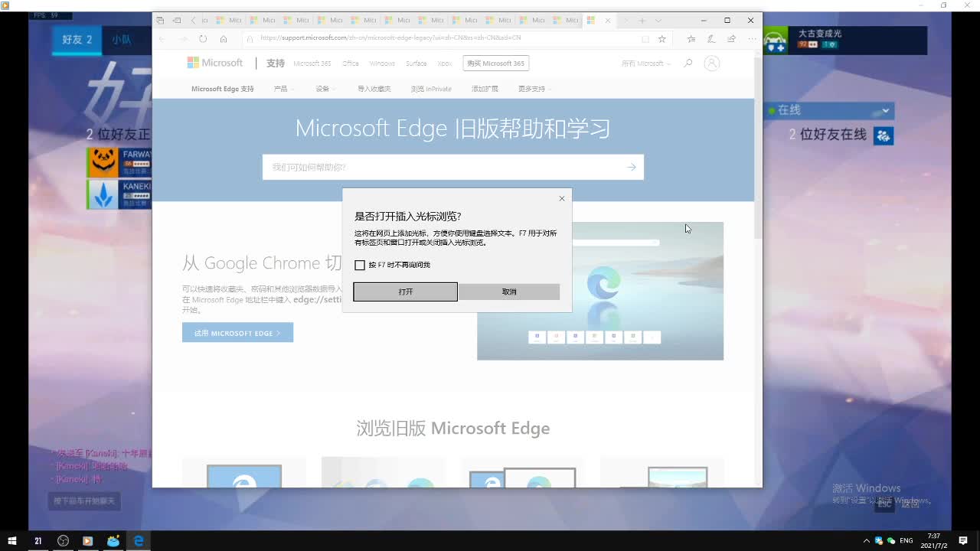Viewport: 980px width, 551px height.
Task: Switch to the 好友 2 tab in game
Action: click(x=77, y=40)
